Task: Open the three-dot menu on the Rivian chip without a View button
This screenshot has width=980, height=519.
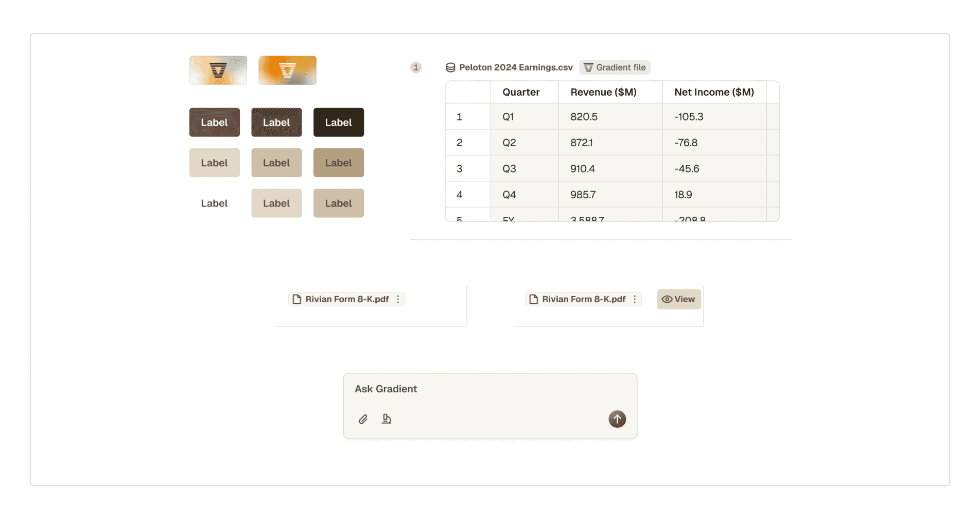Action: coord(398,299)
